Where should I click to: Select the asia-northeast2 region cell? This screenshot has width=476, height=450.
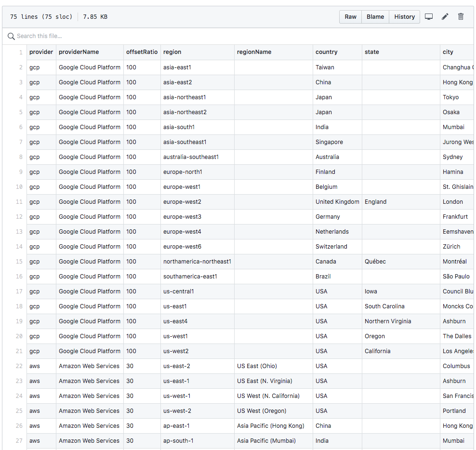pos(198,112)
